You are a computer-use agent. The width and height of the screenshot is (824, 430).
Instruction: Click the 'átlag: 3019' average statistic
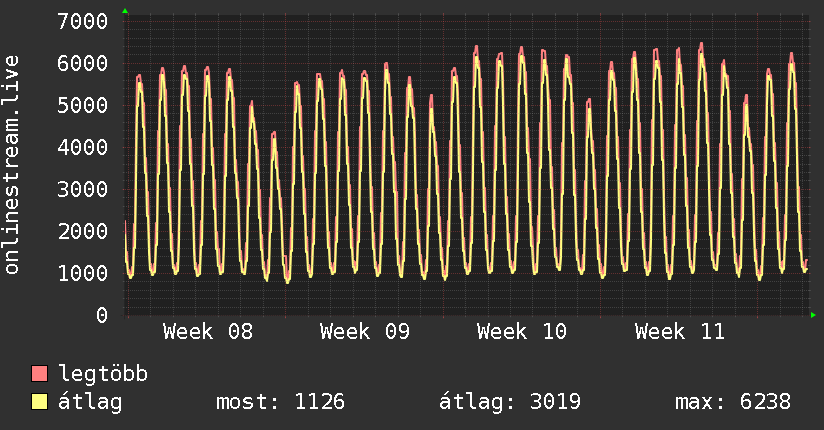pos(510,402)
